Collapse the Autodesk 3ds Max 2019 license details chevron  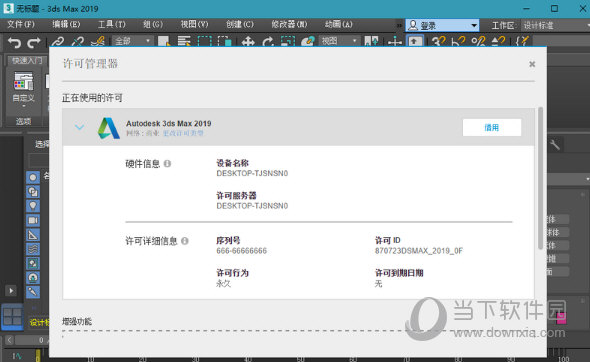pos(79,127)
